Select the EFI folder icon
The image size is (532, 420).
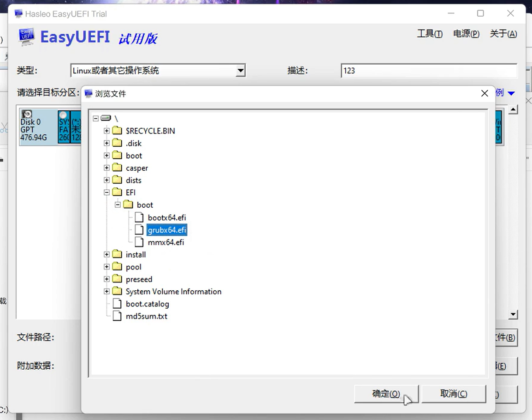pyautogui.click(x=117, y=192)
